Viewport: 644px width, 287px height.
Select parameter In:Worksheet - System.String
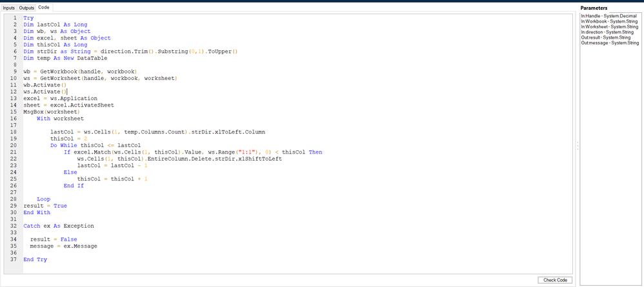(x=610, y=26)
